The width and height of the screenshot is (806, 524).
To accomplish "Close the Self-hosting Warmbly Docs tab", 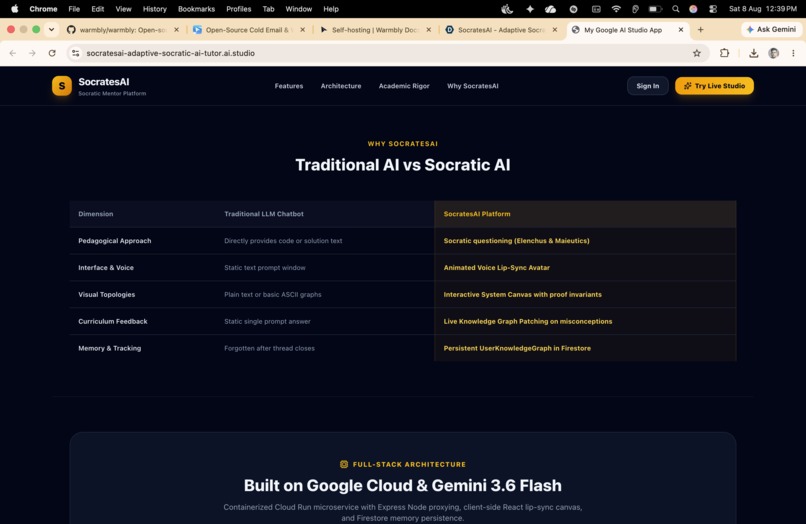I will (428, 30).
